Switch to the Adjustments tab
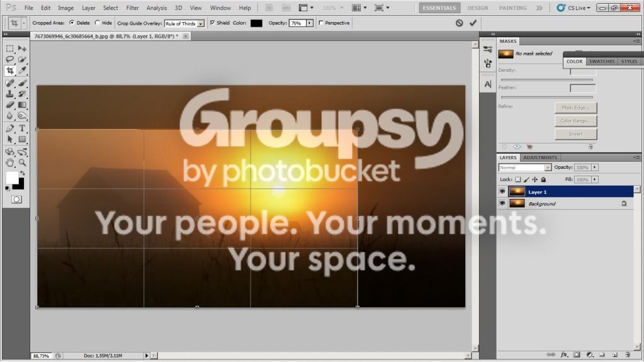Image resolution: width=644 pixels, height=362 pixels. 540,158
